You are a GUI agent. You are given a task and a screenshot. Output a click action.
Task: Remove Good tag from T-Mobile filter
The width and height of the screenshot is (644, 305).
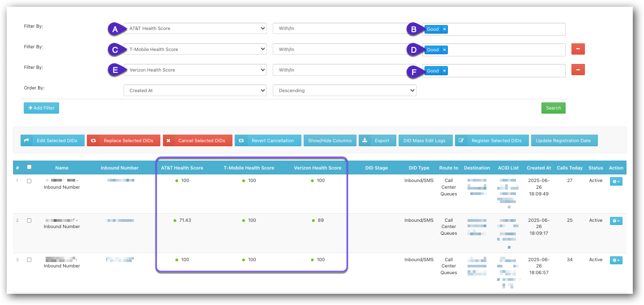coord(444,50)
